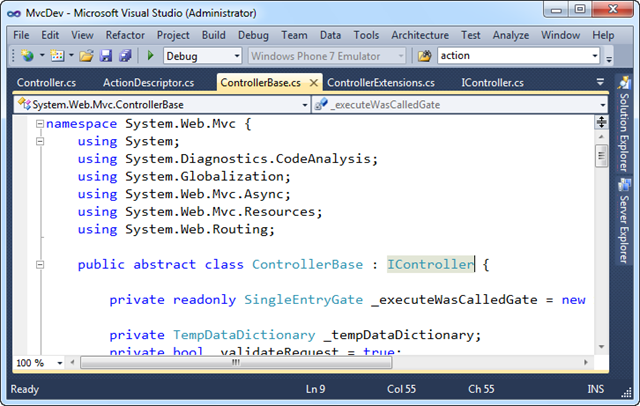Switch to the ActionDescriptor.cs tab
The image size is (640, 406).
point(149,83)
